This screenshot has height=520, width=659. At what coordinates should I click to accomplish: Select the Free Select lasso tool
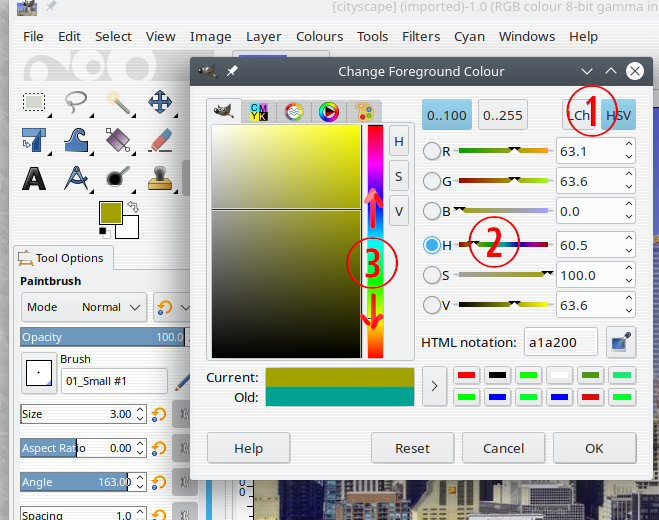77,102
